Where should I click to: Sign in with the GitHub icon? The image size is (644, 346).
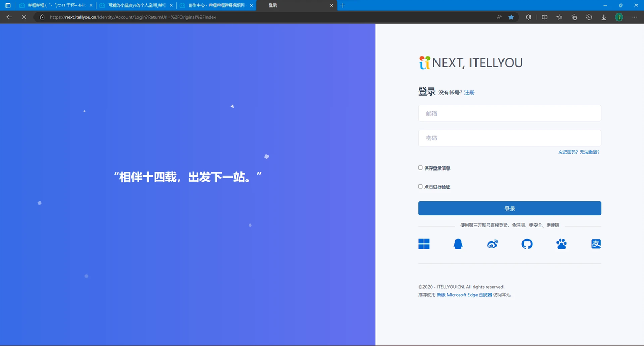coord(527,244)
